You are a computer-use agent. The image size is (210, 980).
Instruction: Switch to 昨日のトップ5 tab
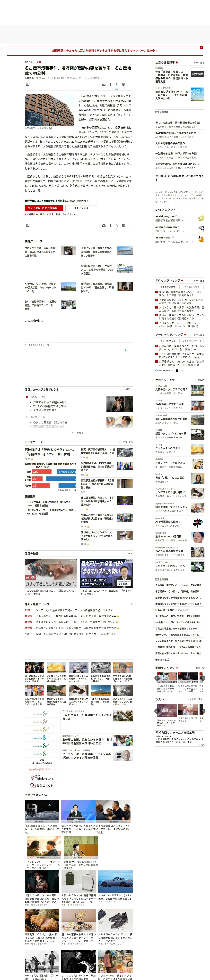tap(192, 287)
